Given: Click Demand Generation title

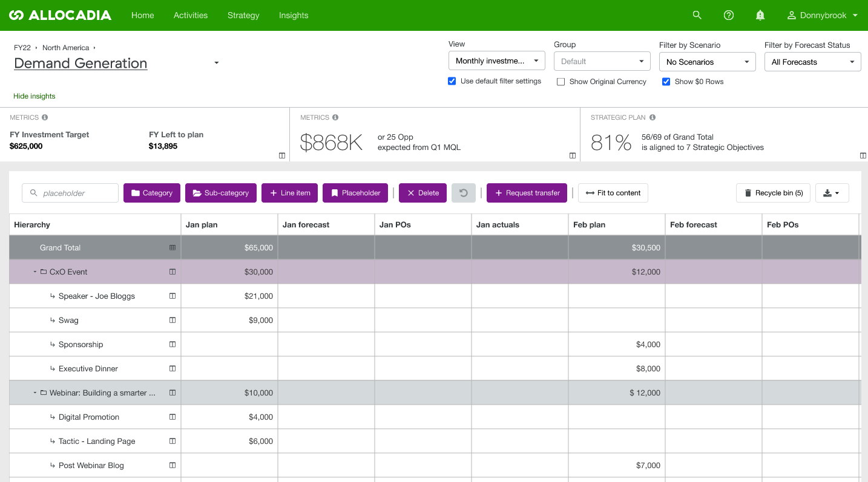Looking at the screenshot, I should click(81, 63).
